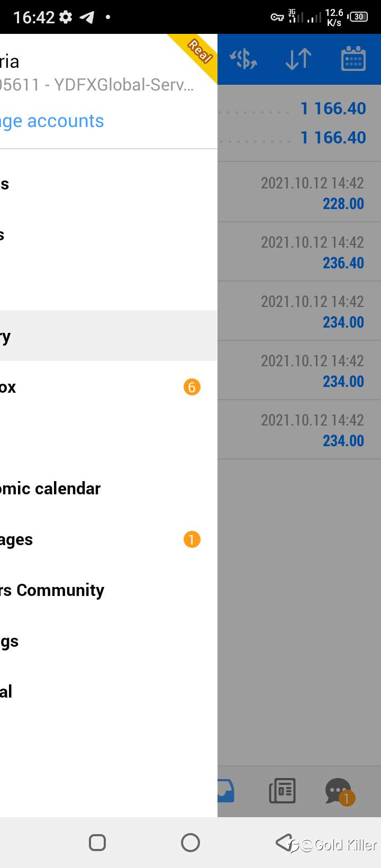The width and height of the screenshot is (381, 868).
Task: Open the manage accounts link
Action: pos(52,121)
